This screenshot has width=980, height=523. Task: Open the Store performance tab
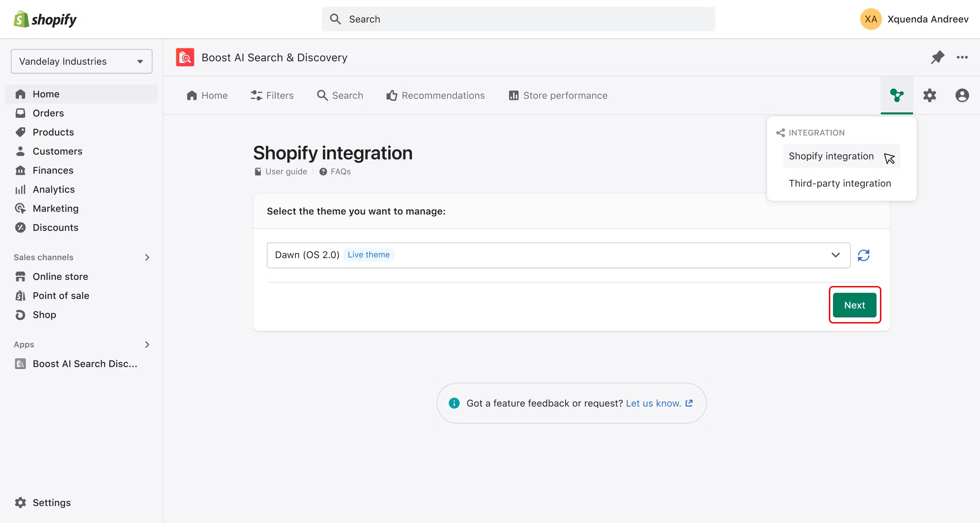point(558,95)
